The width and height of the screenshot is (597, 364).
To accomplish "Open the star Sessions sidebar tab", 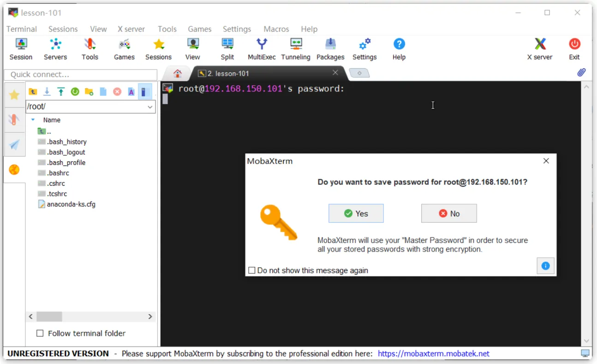I will click(14, 95).
